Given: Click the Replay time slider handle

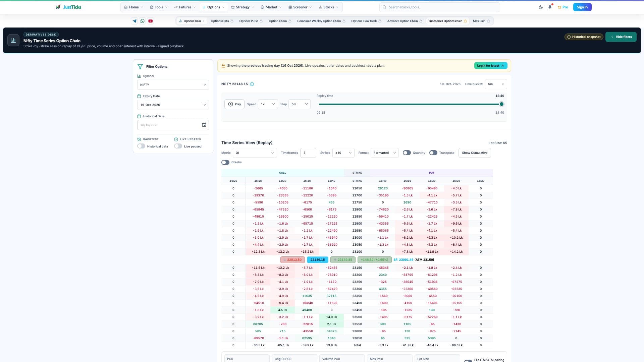Looking at the screenshot, I should point(501,104).
